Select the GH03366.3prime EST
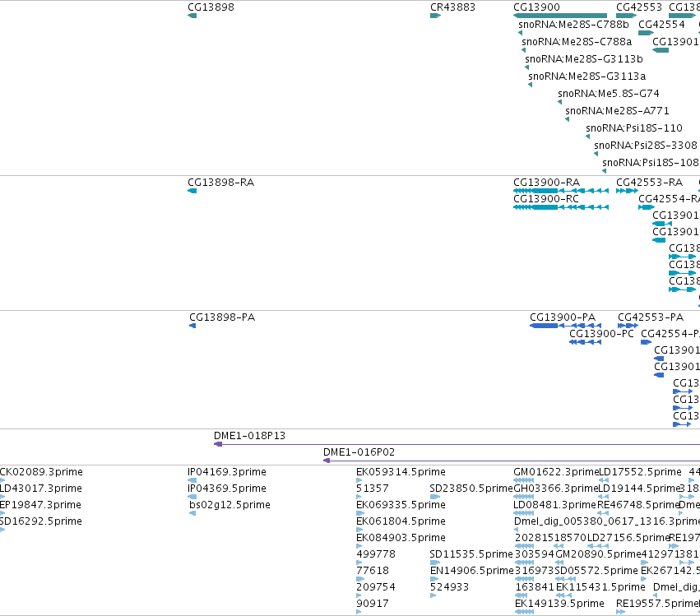Viewport: 700px width, 616px height. 556,489
